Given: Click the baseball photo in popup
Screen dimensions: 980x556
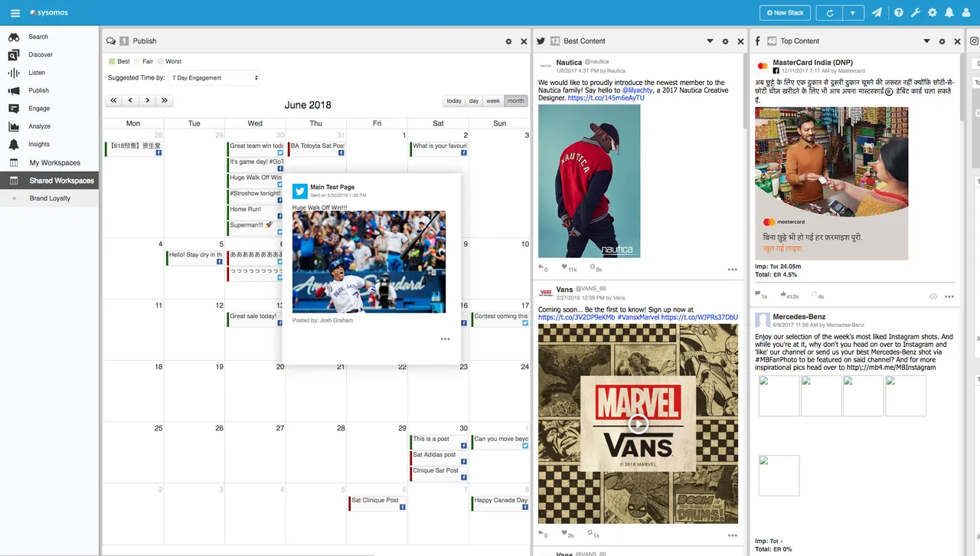Looking at the screenshot, I should [369, 262].
